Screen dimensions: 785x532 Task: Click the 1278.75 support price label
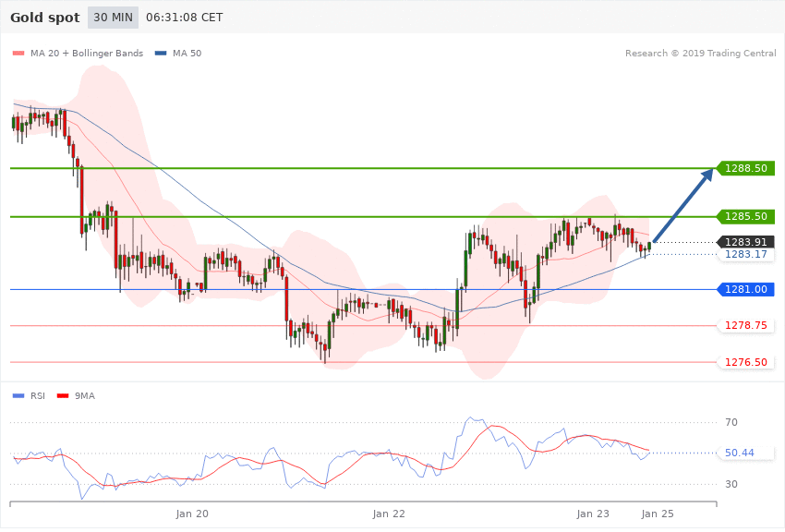point(746,325)
